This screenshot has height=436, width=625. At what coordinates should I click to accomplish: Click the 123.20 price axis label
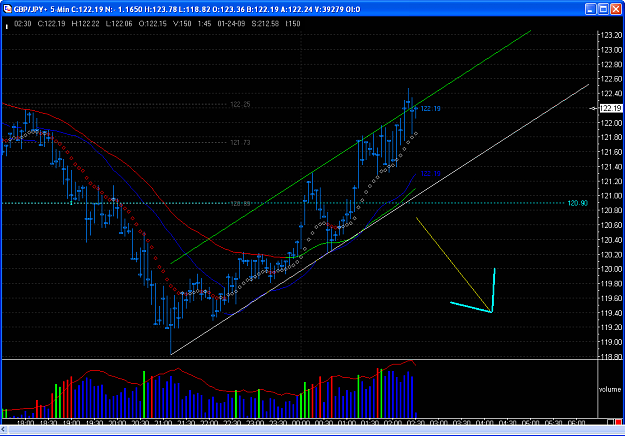[x=611, y=35]
